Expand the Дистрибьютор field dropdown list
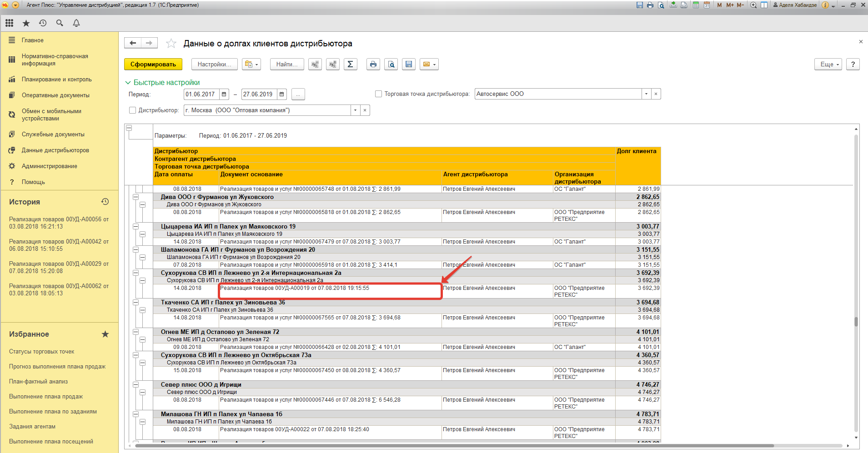Viewport: 868px width, 453px height. (x=356, y=110)
